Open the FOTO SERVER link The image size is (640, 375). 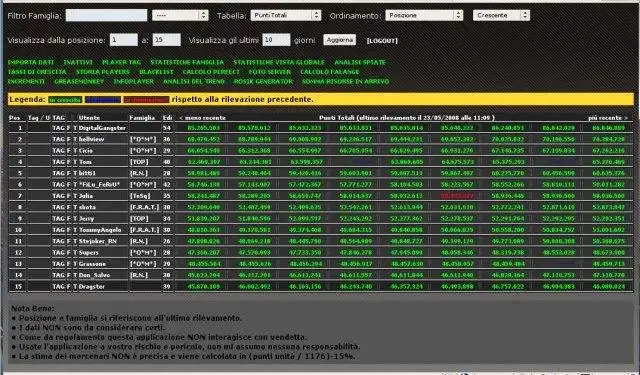[x=270, y=72]
